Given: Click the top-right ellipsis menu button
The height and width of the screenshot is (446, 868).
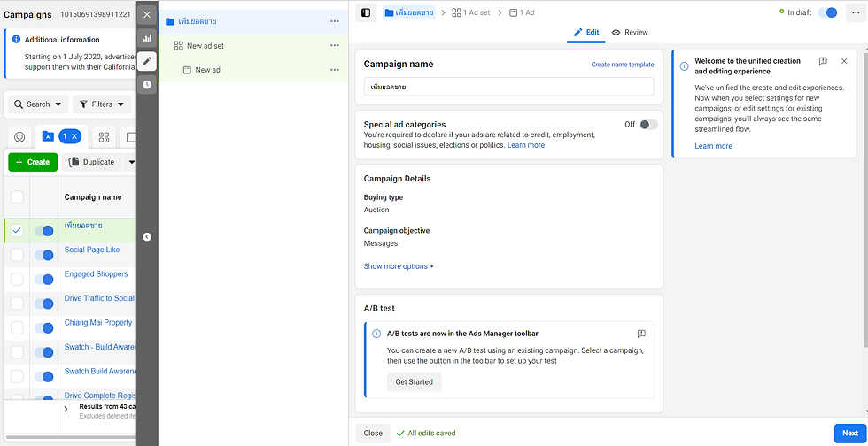Looking at the screenshot, I should click(856, 12).
